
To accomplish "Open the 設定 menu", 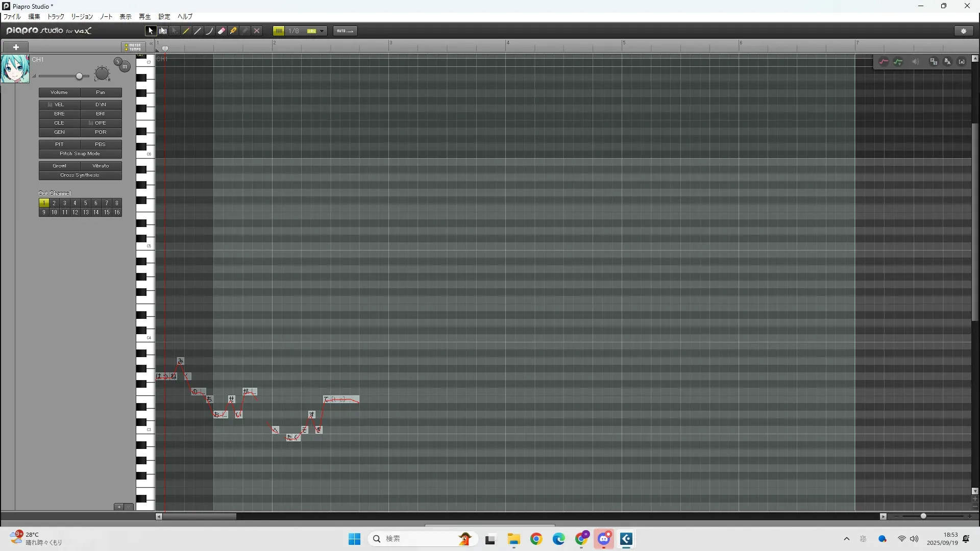I will pos(164,17).
